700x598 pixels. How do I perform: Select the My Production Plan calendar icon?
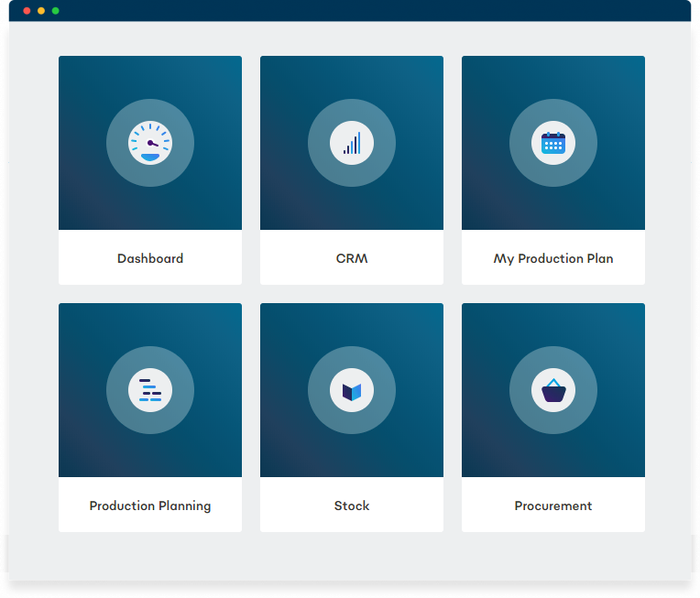tap(553, 143)
